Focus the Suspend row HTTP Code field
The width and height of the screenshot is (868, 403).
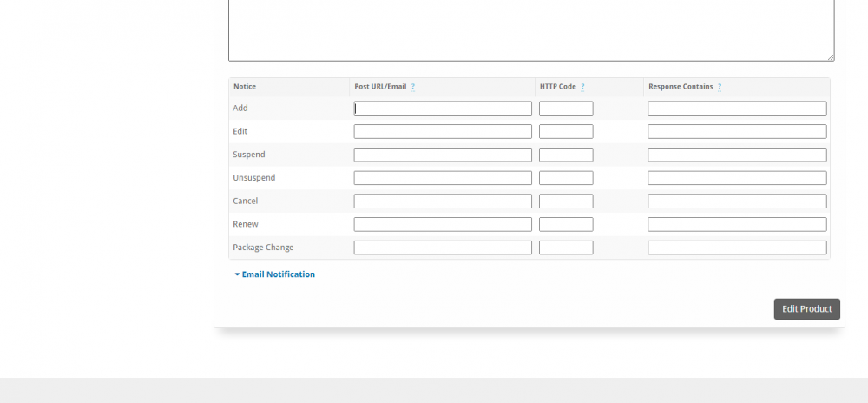[x=566, y=155]
